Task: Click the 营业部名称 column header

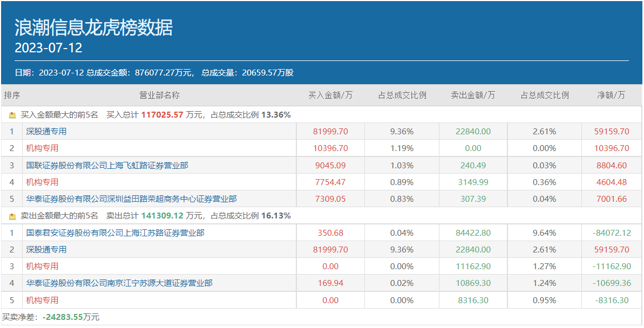Action: pyautogui.click(x=159, y=95)
